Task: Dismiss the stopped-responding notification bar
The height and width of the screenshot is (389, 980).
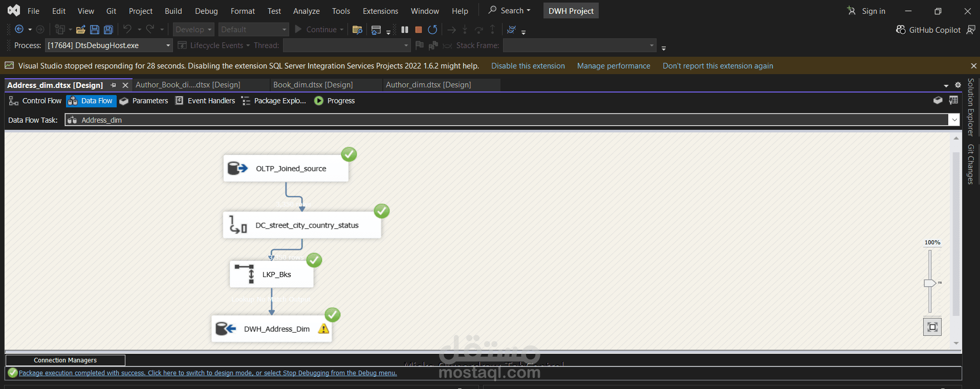Action: (973, 66)
